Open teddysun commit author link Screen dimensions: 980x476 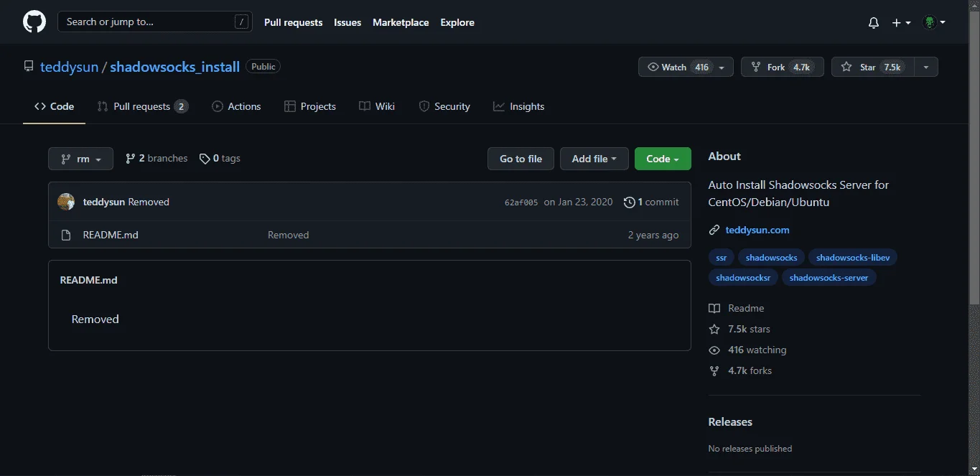[x=104, y=202]
